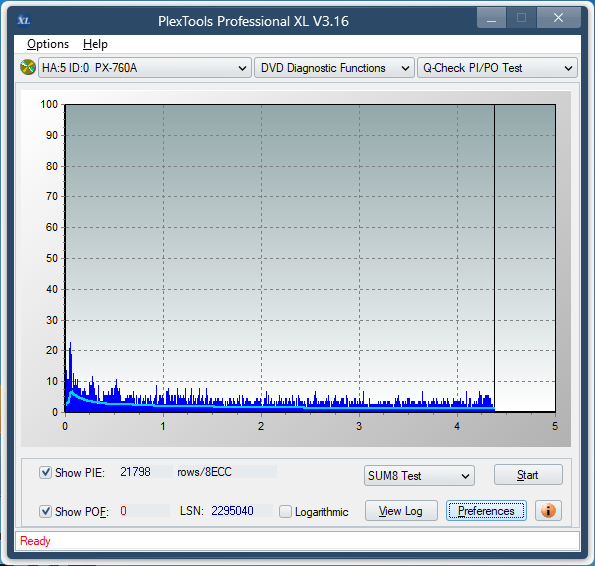Open the Options menu
The image size is (595, 566).
pos(48,44)
